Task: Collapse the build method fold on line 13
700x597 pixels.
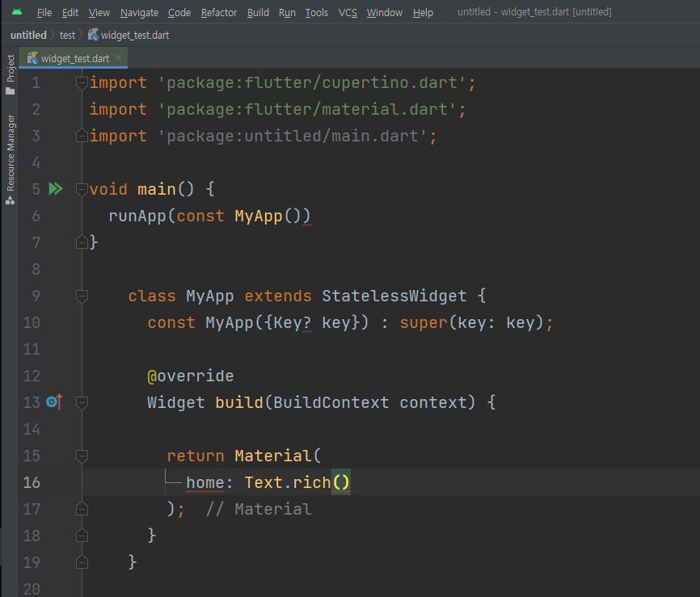Action: pyautogui.click(x=82, y=402)
